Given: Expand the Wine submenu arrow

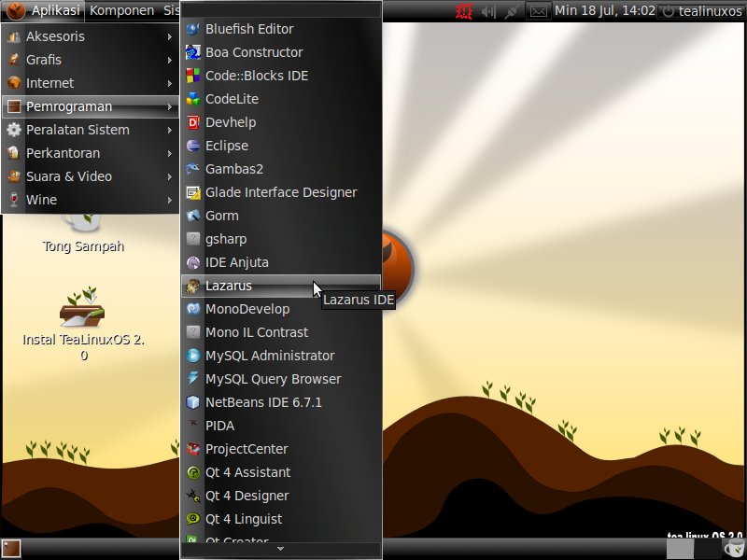Looking at the screenshot, I should tap(170, 200).
